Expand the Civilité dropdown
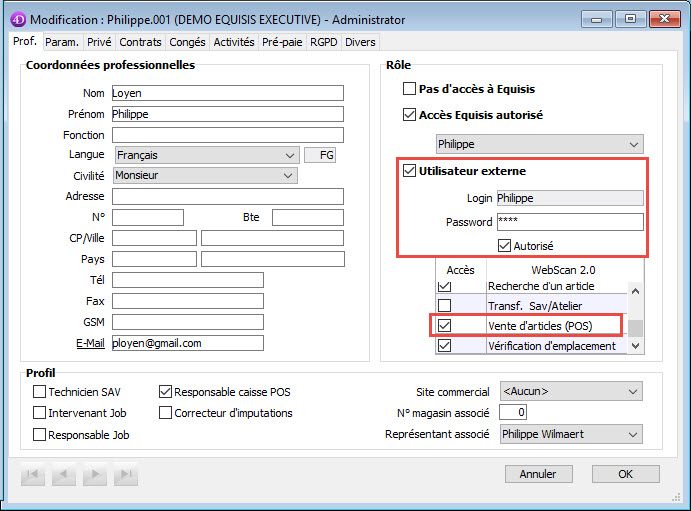The height and width of the screenshot is (511, 691). pyautogui.click(x=289, y=175)
